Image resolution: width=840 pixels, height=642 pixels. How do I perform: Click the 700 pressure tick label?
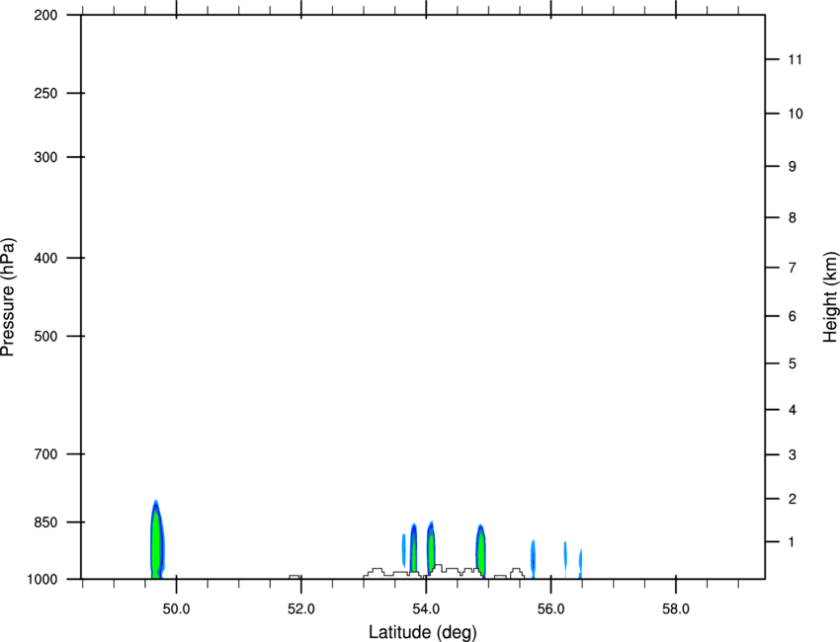45,454
